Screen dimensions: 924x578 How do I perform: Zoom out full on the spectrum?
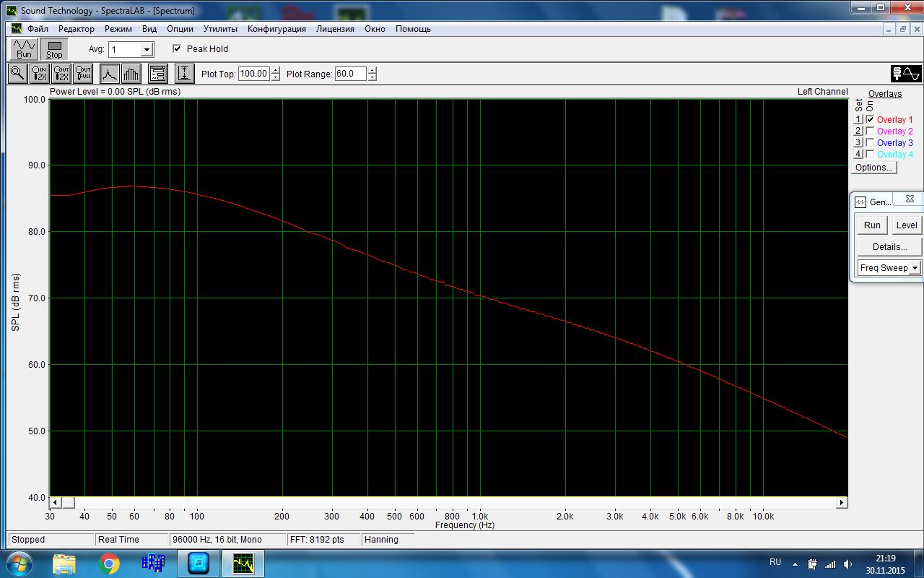tap(84, 74)
